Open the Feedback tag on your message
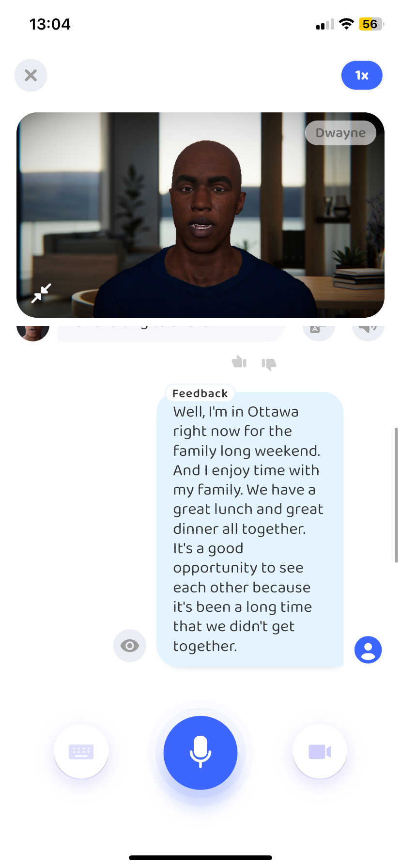The width and height of the screenshot is (401, 868). point(200,393)
